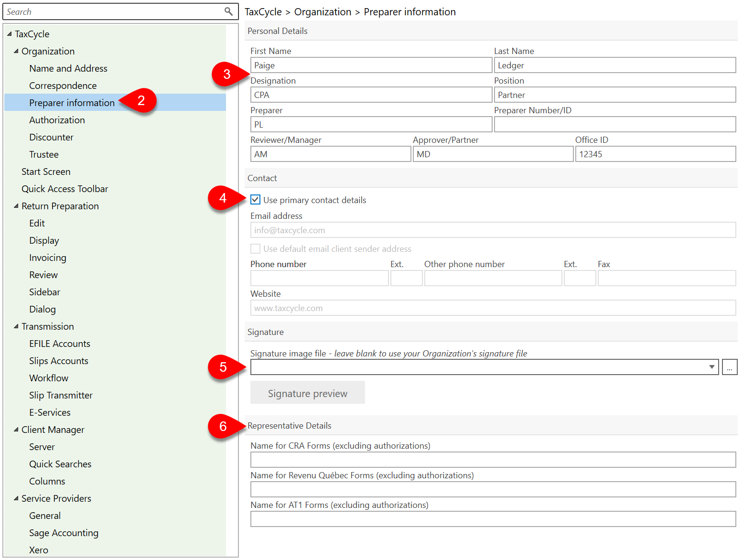Open the Correspondence settings page

(x=63, y=86)
